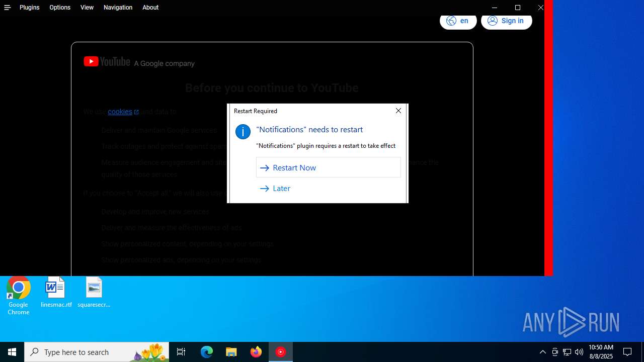Close the Restart Required dialog
Screen dimensions: 644x362
(398, 111)
